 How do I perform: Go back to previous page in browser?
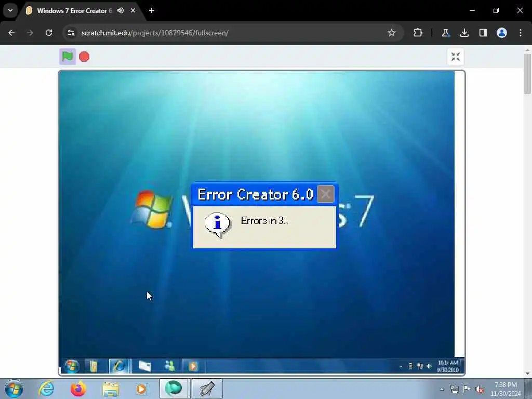tap(11, 33)
